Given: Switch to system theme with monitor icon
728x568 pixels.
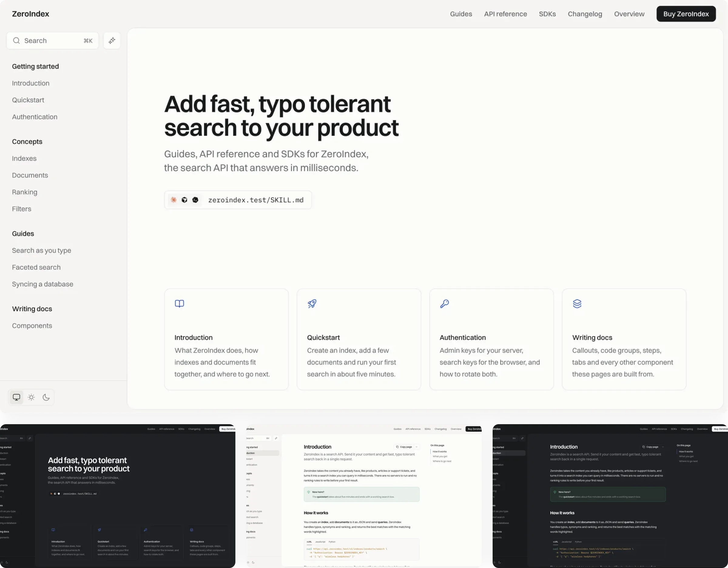Looking at the screenshot, I should click(x=16, y=397).
